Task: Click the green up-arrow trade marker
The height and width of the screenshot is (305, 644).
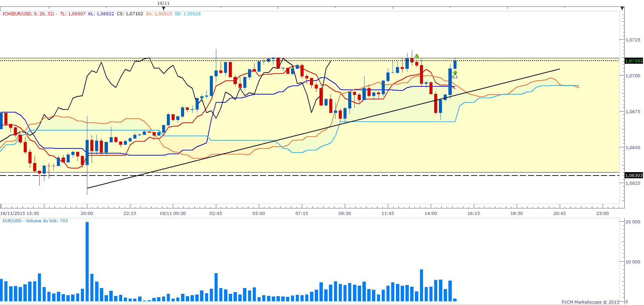Action: pos(455,72)
